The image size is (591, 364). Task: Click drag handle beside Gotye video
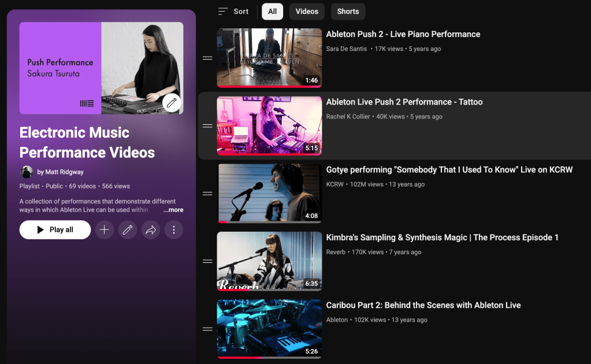(207, 194)
